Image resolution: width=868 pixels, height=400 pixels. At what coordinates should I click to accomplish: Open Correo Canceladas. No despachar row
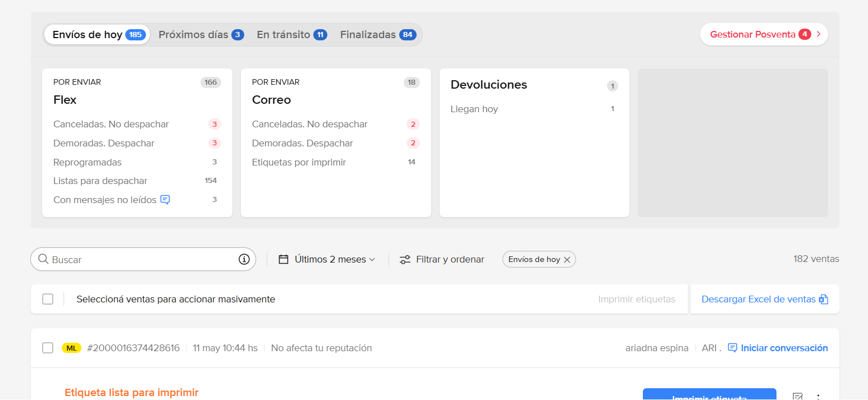[336, 124]
